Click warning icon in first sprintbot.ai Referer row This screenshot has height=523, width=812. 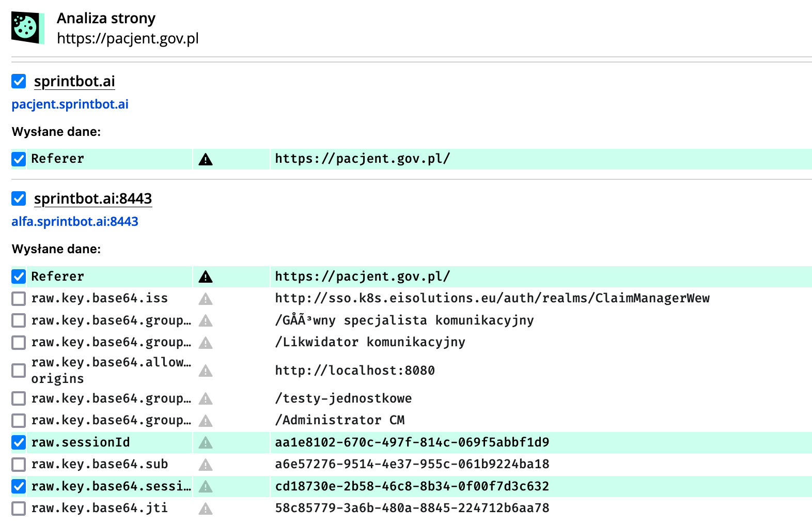click(206, 159)
